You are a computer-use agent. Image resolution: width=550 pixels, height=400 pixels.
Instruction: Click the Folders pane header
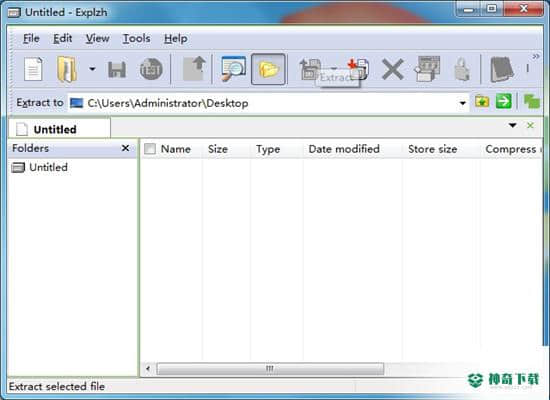(x=72, y=148)
